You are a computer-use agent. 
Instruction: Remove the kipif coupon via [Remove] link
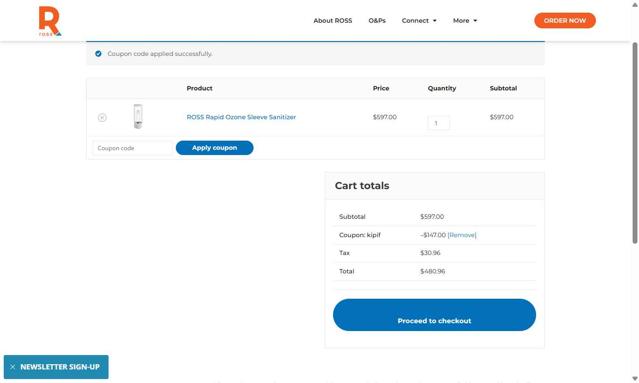[462, 235]
